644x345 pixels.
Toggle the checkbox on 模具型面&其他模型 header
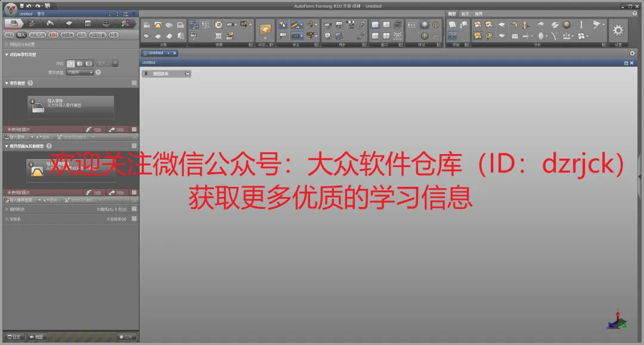[x=134, y=146]
